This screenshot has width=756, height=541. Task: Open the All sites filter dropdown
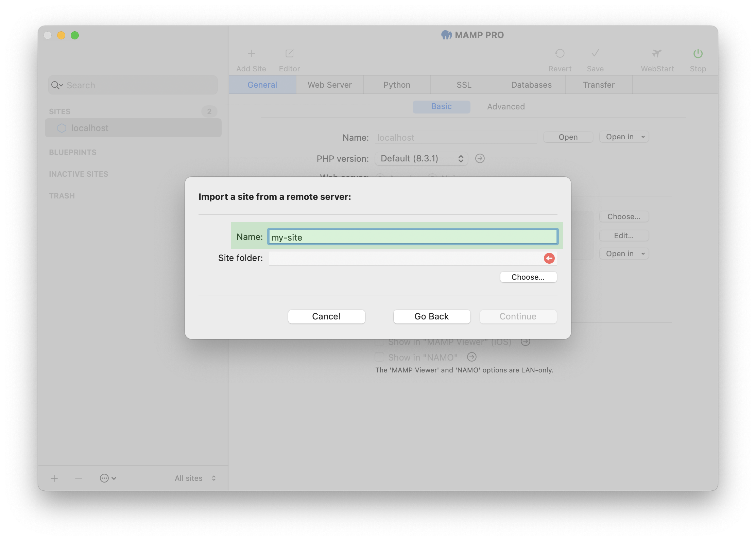[195, 478]
